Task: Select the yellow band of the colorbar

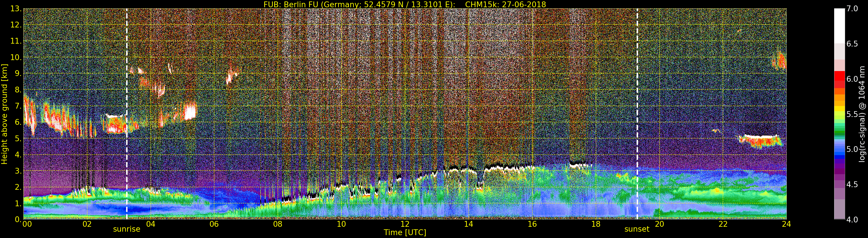Action: 839,109
